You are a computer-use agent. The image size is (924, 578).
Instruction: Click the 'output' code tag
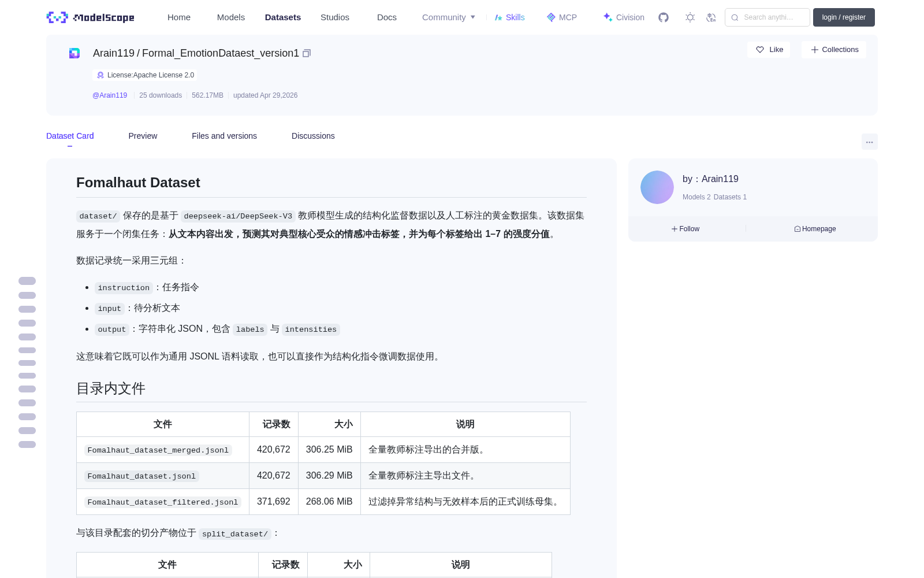pyautogui.click(x=112, y=329)
